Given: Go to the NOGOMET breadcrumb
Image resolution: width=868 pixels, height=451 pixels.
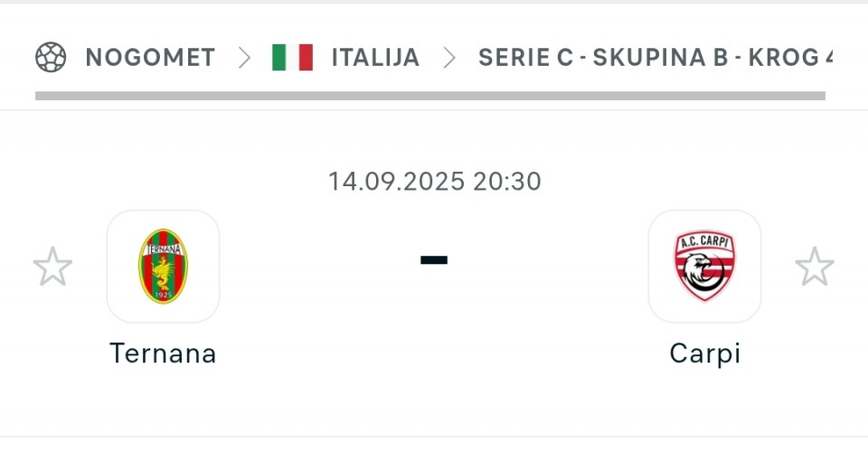Looking at the screenshot, I should click(x=150, y=58).
